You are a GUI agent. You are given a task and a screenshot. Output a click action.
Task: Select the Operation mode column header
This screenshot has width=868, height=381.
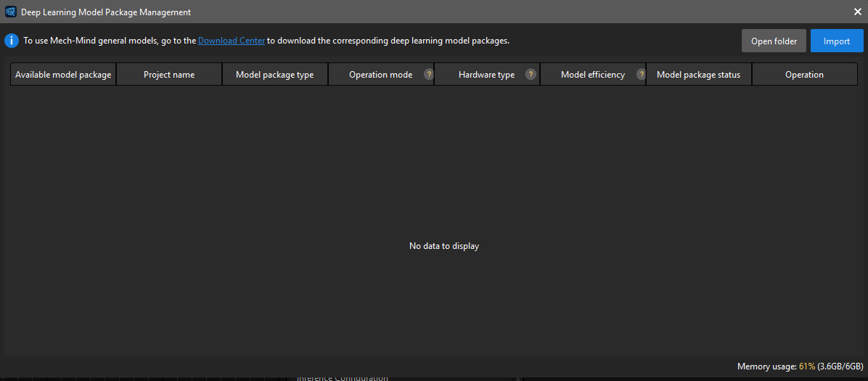[x=381, y=74]
